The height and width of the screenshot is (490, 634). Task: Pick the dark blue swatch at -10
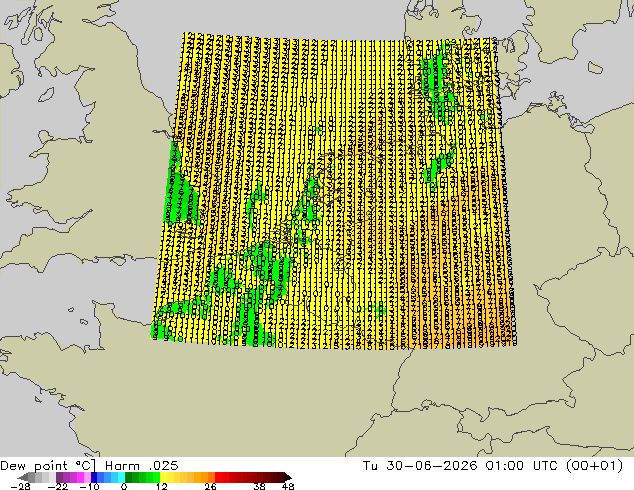[94, 477]
